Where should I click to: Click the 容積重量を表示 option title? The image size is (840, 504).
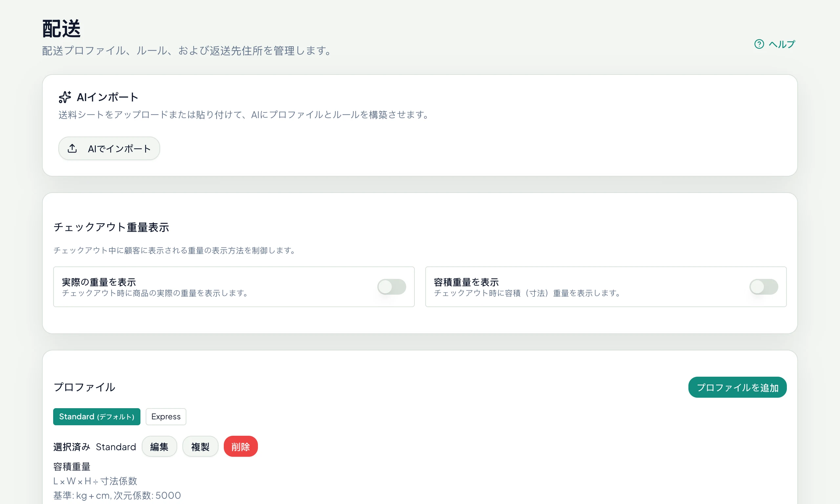(x=466, y=282)
